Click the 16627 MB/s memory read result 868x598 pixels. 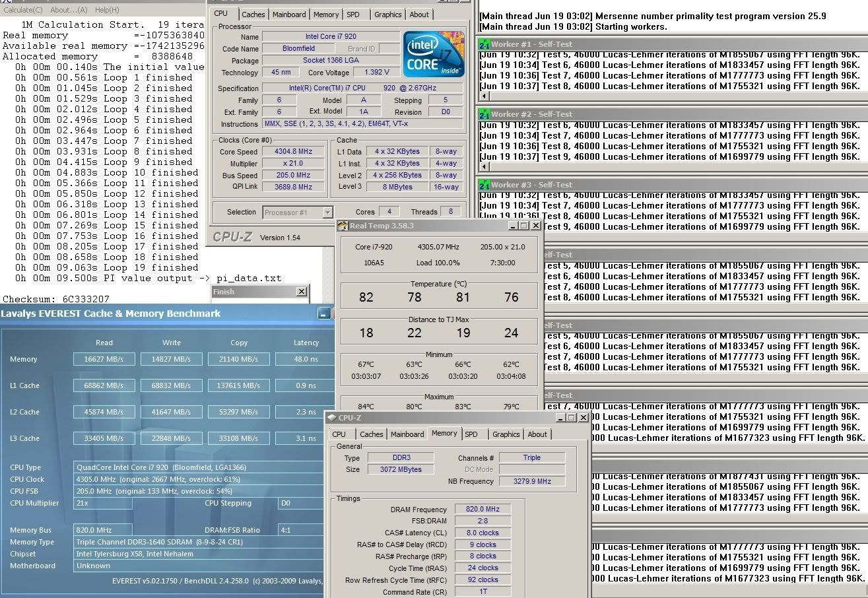[x=104, y=359]
